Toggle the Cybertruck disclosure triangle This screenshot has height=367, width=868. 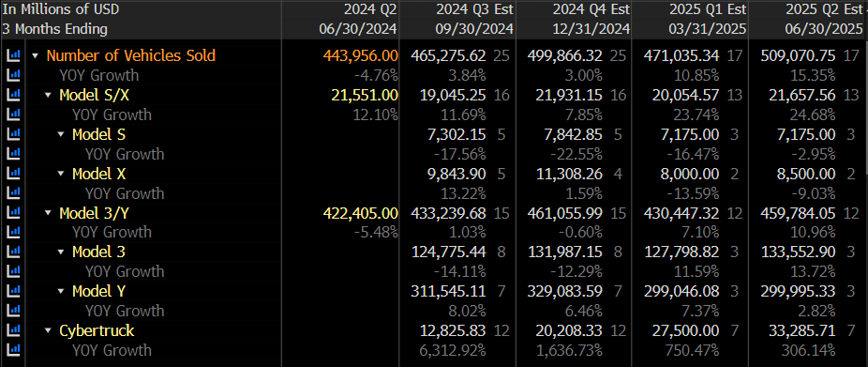pyautogui.click(x=48, y=331)
